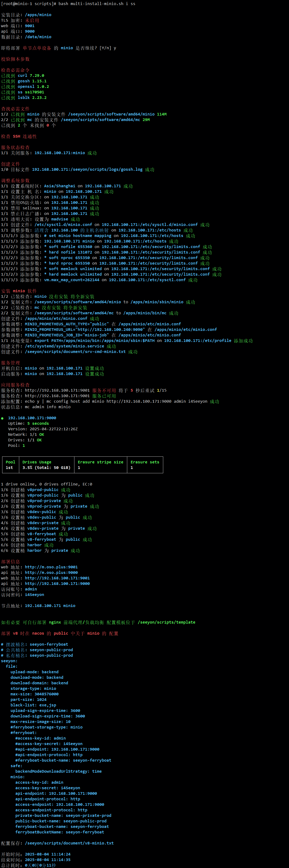Screen dimensions: 289x868
Task: Click the '创建桶 v8dev-public' line
Action: tap(34, 512)
